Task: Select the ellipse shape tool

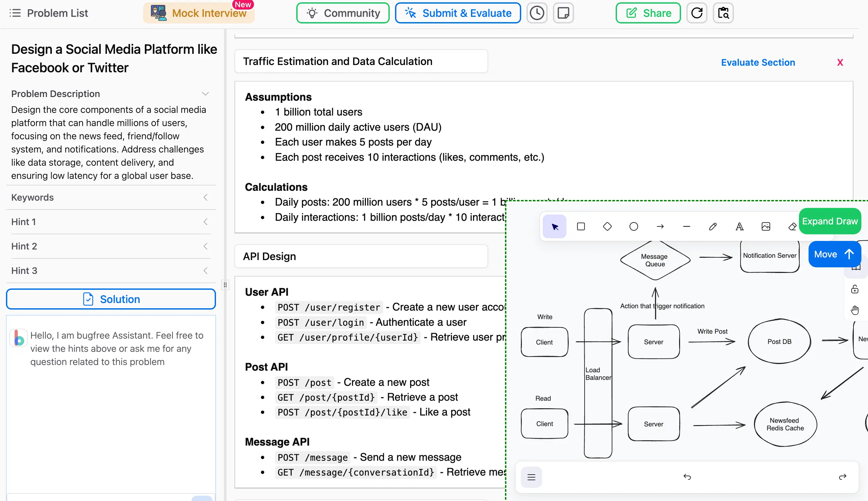Action: [x=633, y=226]
